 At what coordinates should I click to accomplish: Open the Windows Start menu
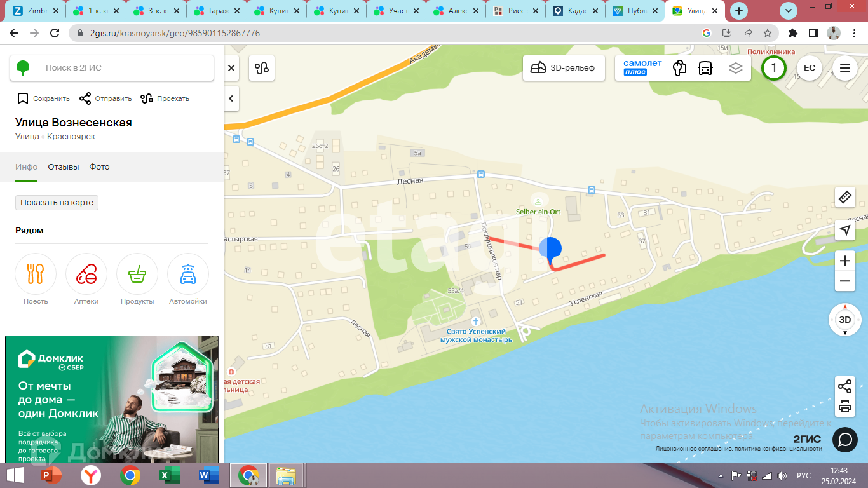(15, 475)
